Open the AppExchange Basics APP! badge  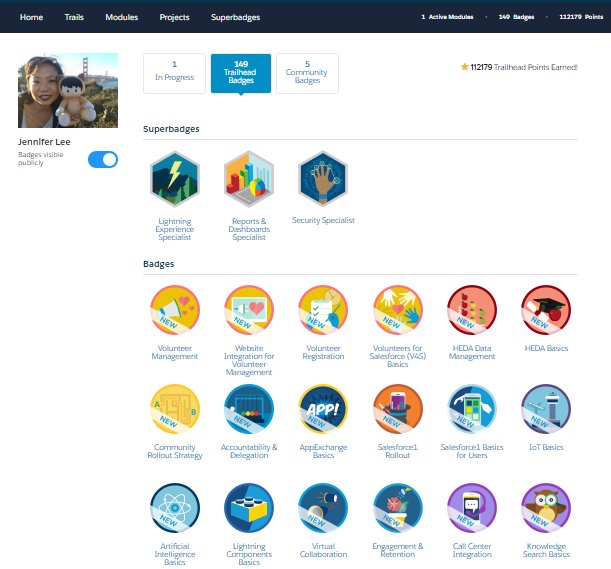(x=323, y=409)
